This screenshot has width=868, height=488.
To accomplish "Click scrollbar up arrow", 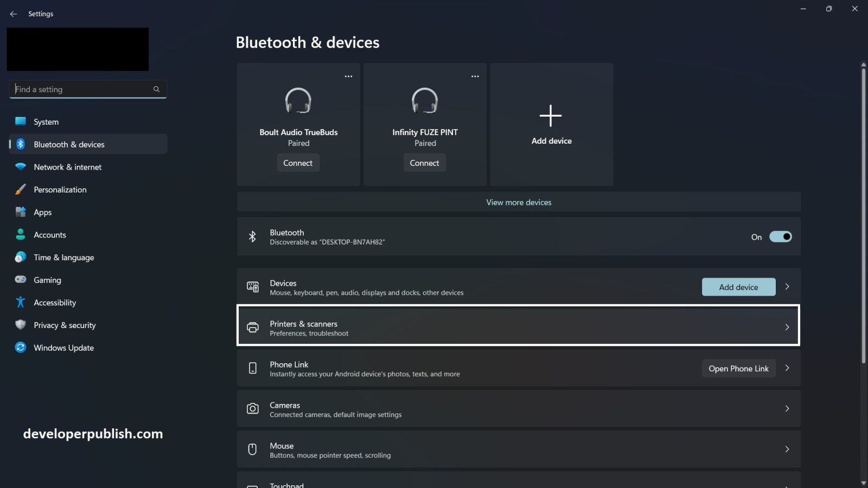I will coord(863,65).
